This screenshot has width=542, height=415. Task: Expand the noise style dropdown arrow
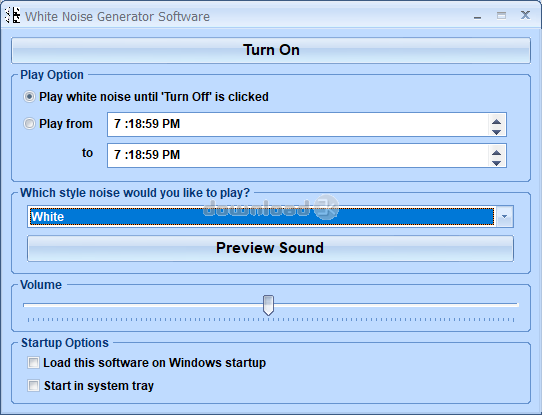coord(504,217)
